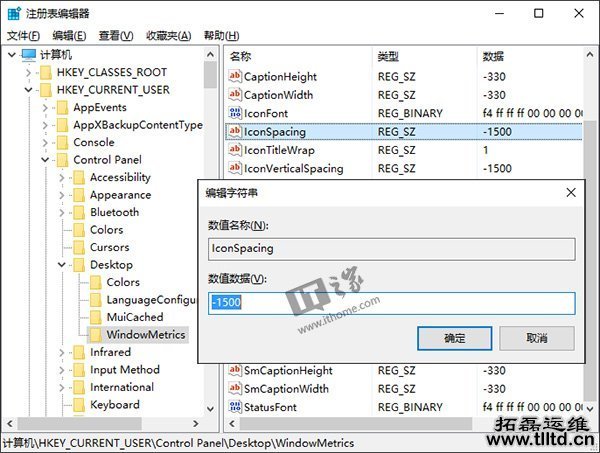Click the Appearance folder icon
Viewport: 600px width, 453px height.
click(79, 195)
